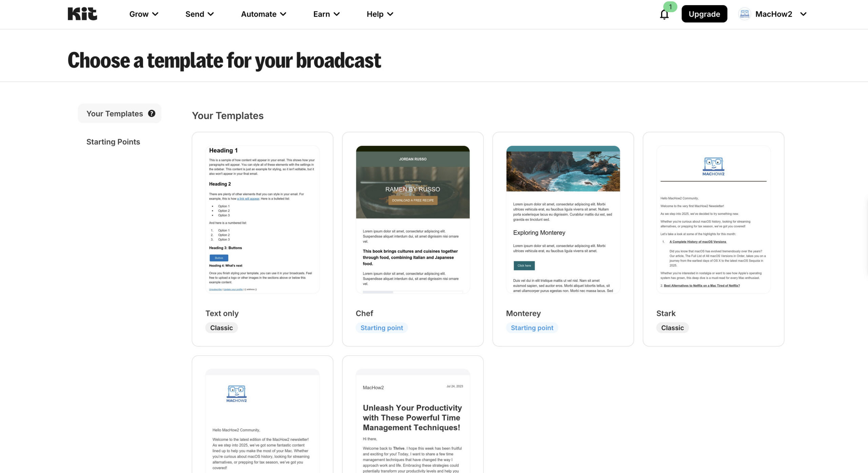This screenshot has width=868, height=473.
Task: Click the help question mark beside Your Templates
Action: (152, 113)
